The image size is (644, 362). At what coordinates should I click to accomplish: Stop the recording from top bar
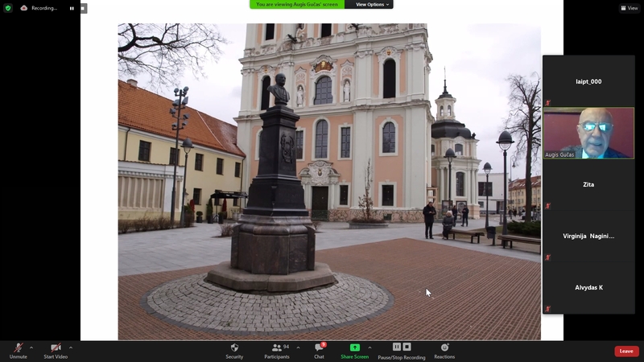coord(83,8)
